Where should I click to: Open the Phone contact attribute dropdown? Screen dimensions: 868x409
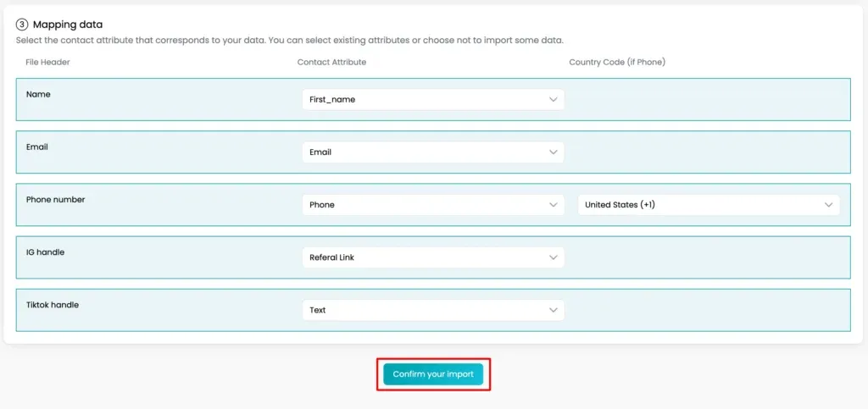(x=433, y=205)
